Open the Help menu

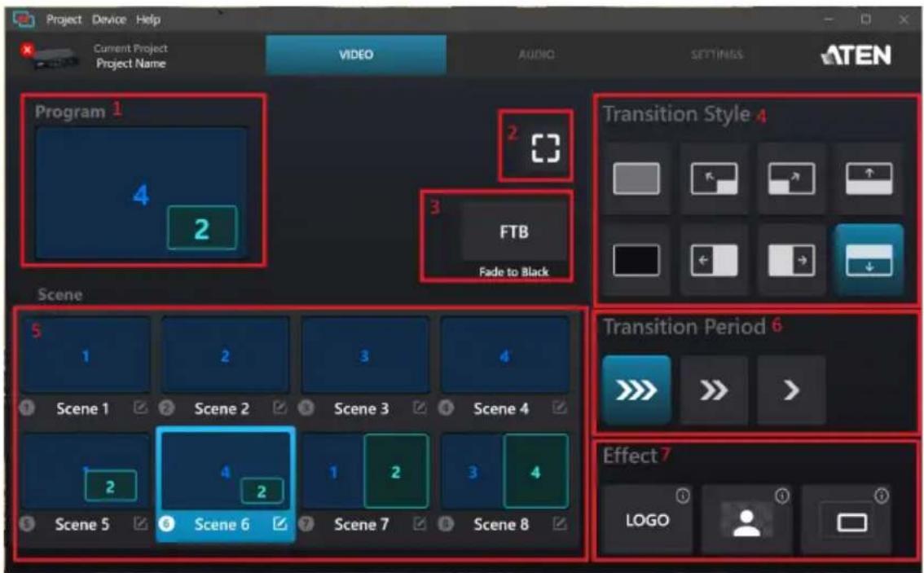click(148, 20)
